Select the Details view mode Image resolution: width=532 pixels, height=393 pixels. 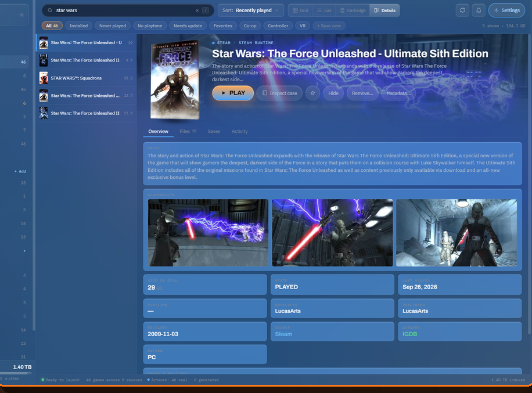point(384,10)
